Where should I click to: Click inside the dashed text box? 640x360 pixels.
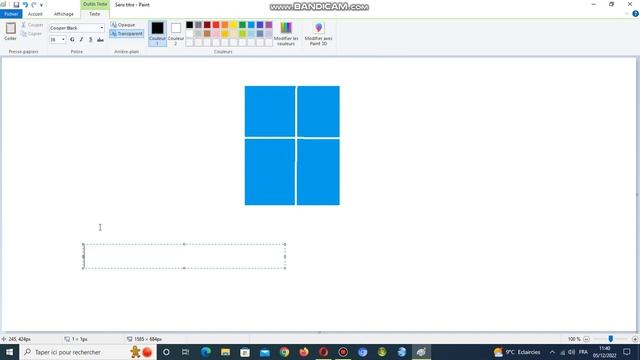click(184, 256)
